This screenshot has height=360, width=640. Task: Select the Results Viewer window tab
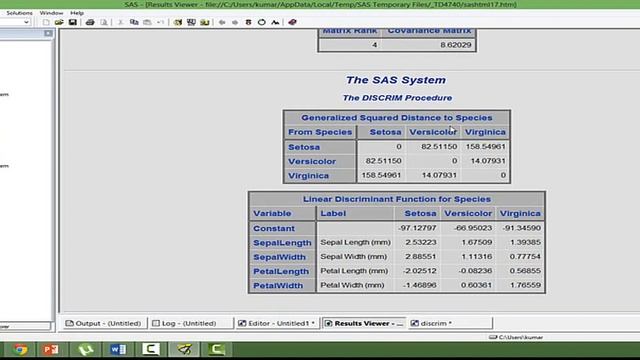coord(364,323)
